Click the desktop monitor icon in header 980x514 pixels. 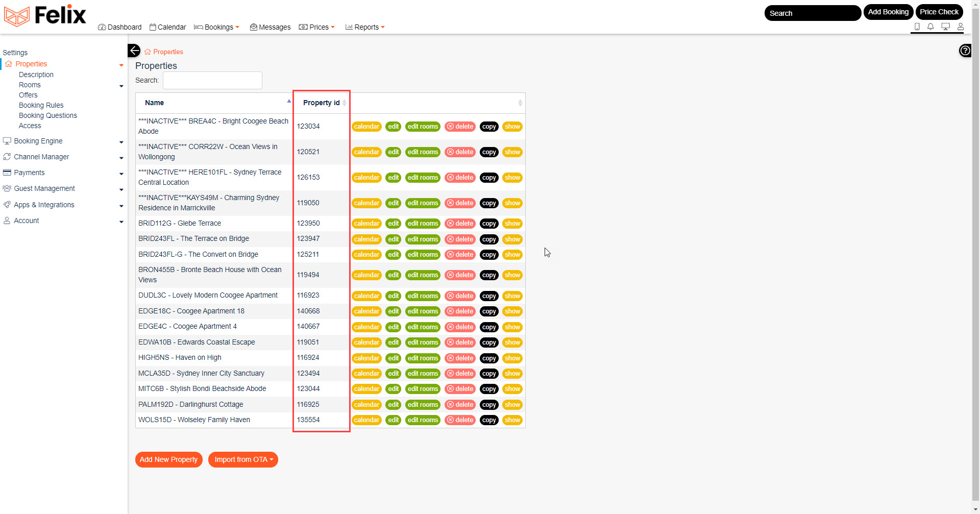click(x=945, y=27)
